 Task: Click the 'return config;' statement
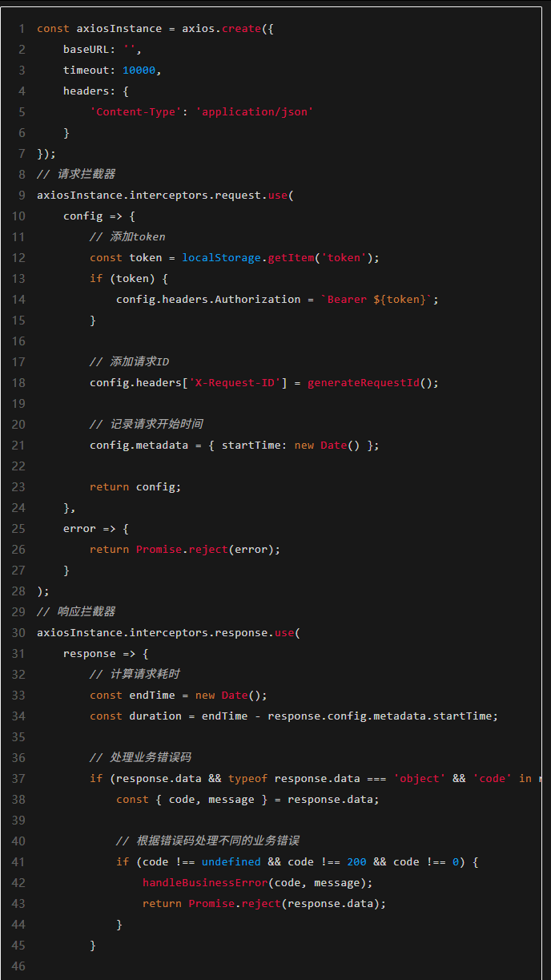(135, 487)
